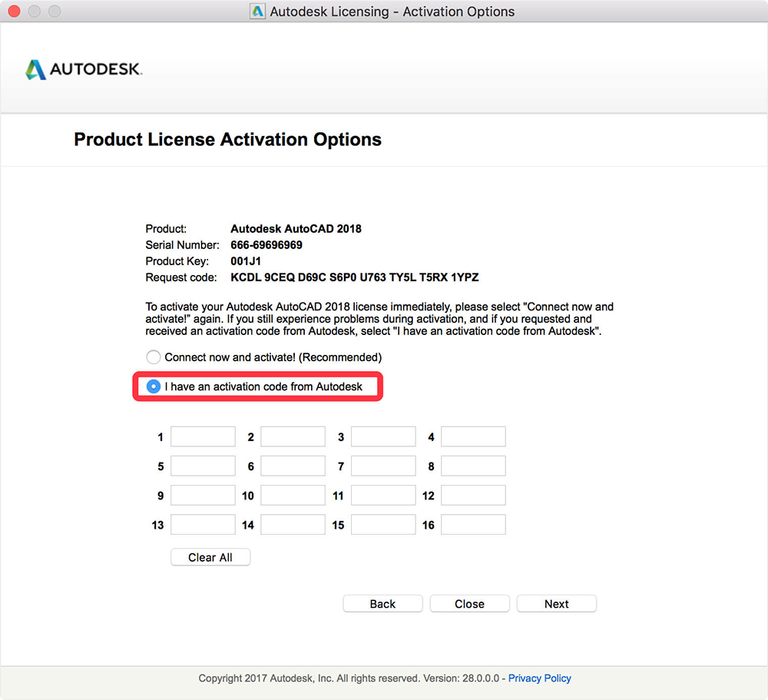This screenshot has width=768, height=700.
Task: Click activation code field 2
Action: click(x=293, y=436)
